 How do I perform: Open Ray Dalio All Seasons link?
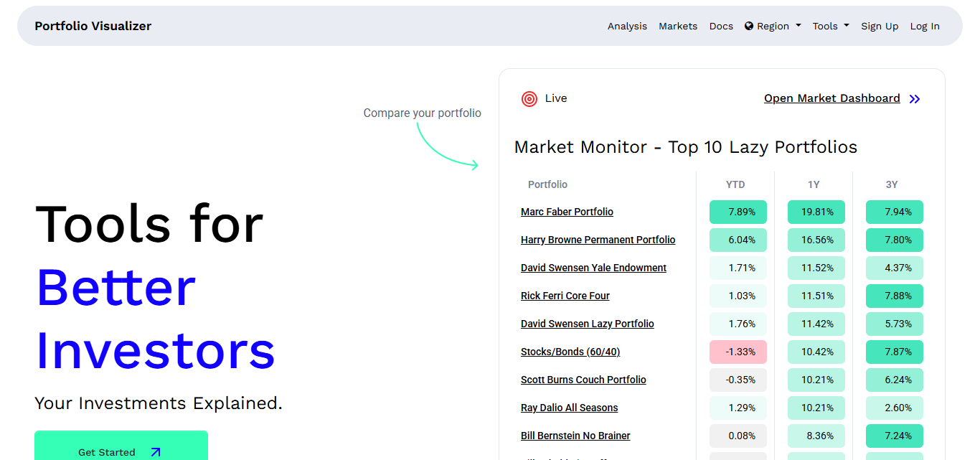coord(569,408)
